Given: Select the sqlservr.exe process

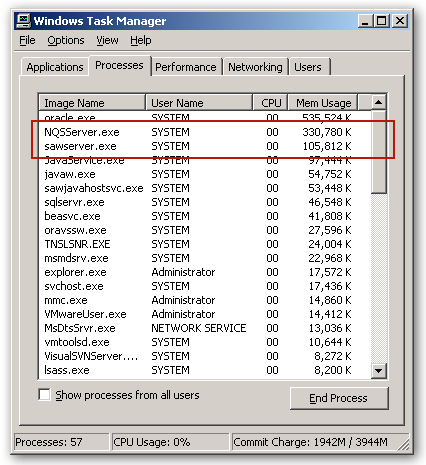Looking at the screenshot, I should click(204, 202).
